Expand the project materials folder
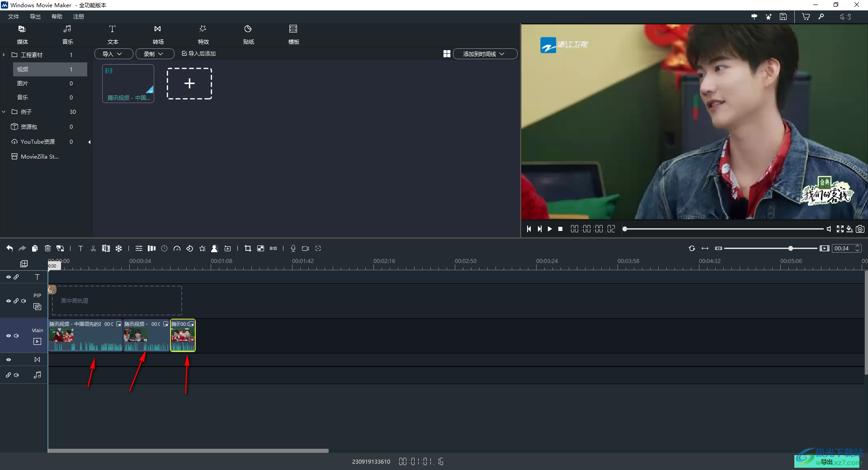The image size is (868, 470). 4,55
